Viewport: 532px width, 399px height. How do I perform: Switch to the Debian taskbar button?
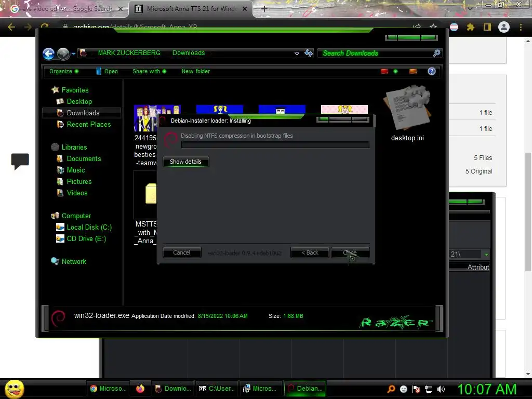pyautogui.click(x=304, y=389)
